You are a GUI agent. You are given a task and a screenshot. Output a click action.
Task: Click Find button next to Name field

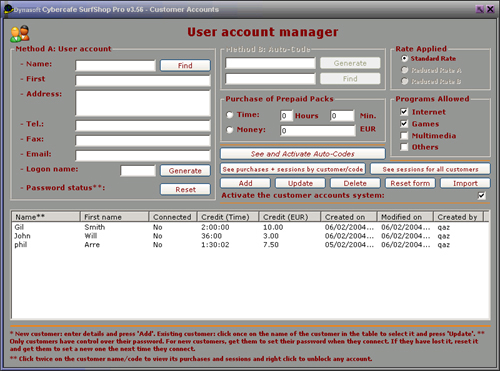coord(185,65)
